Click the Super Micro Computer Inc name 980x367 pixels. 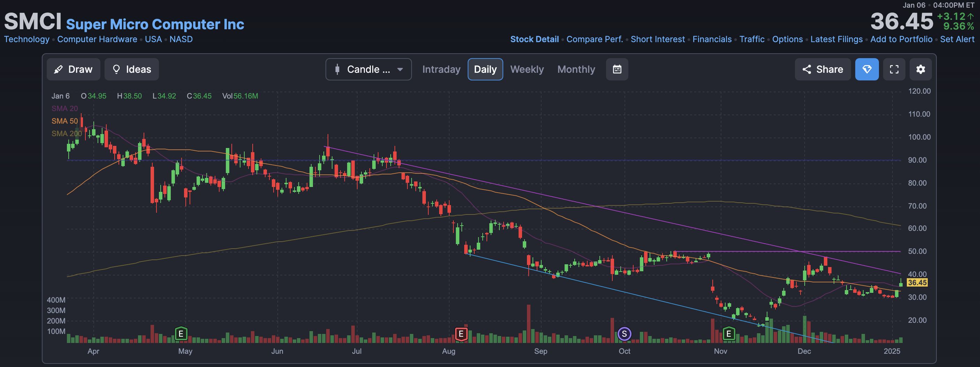[155, 24]
